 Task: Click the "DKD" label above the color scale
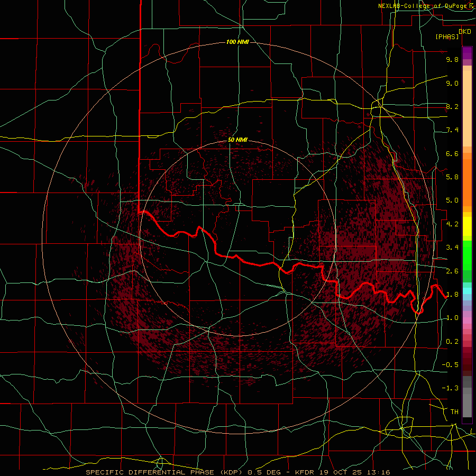pyautogui.click(x=465, y=31)
